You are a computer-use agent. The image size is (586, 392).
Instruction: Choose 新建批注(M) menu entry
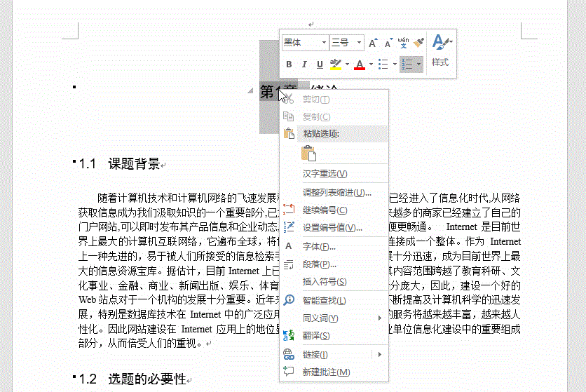[334, 372]
